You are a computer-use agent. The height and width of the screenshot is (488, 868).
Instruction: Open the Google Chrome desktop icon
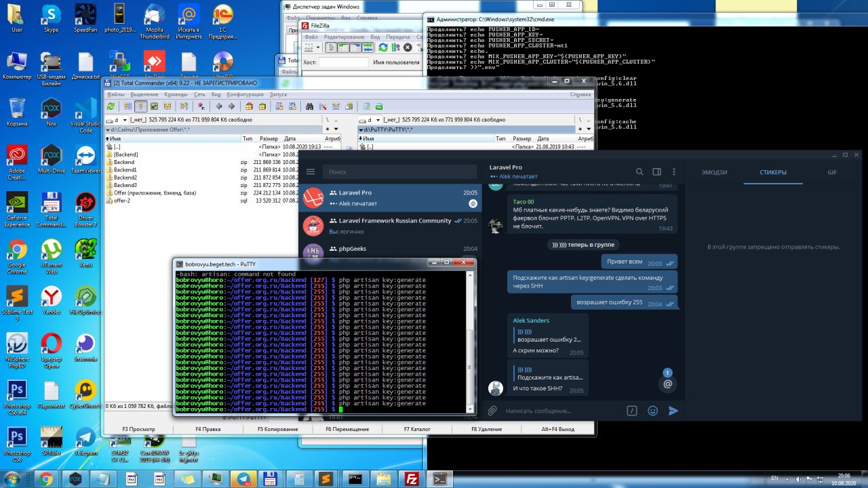17,254
